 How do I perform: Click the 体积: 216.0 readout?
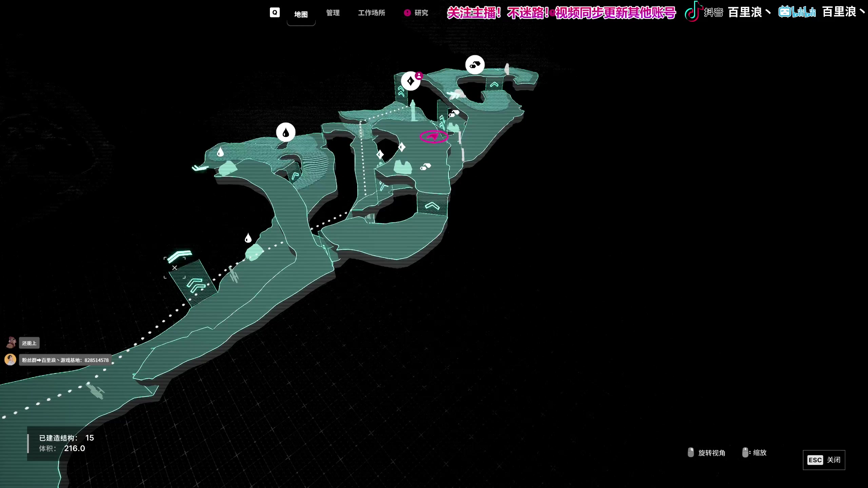pyautogui.click(x=62, y=448)
